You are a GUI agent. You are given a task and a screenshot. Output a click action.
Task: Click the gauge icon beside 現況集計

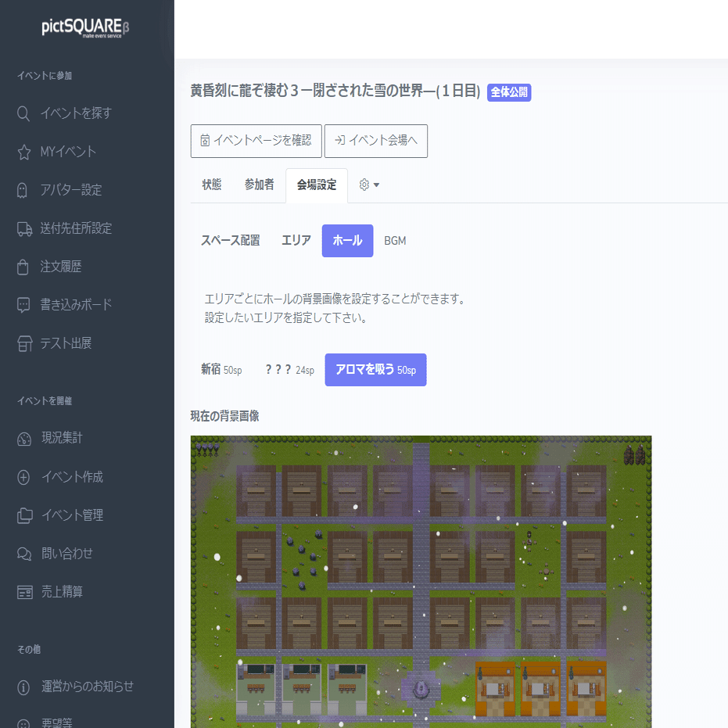click(x=24, y=439)
